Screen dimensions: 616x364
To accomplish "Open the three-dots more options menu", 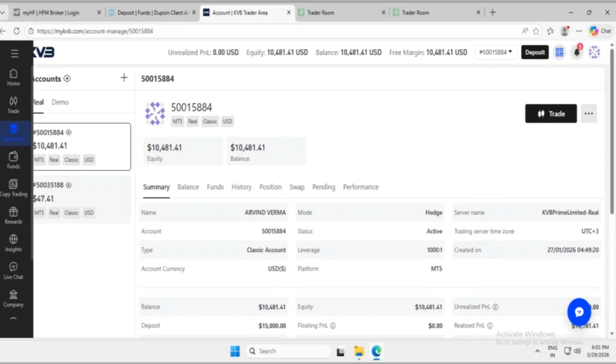I will point(588,113).
